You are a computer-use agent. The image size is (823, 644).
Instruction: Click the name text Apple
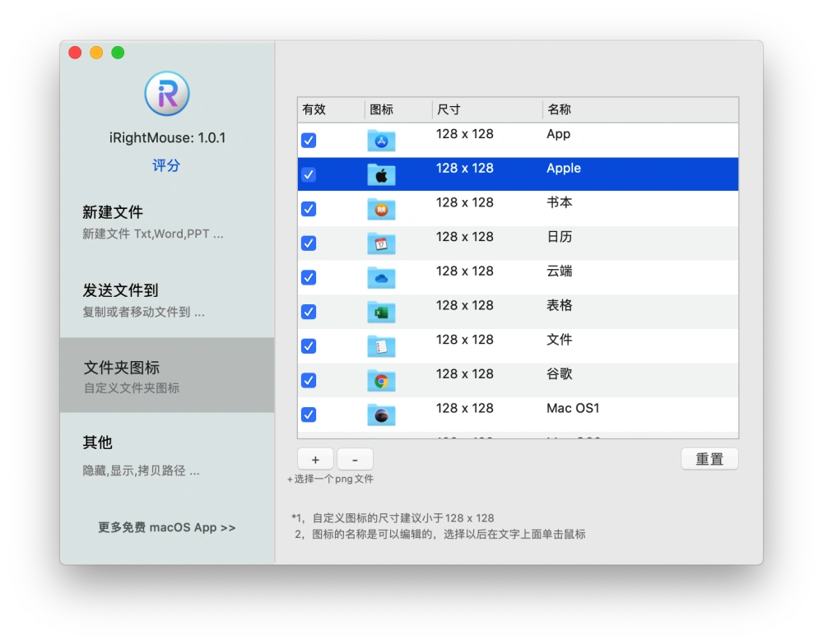564,169
